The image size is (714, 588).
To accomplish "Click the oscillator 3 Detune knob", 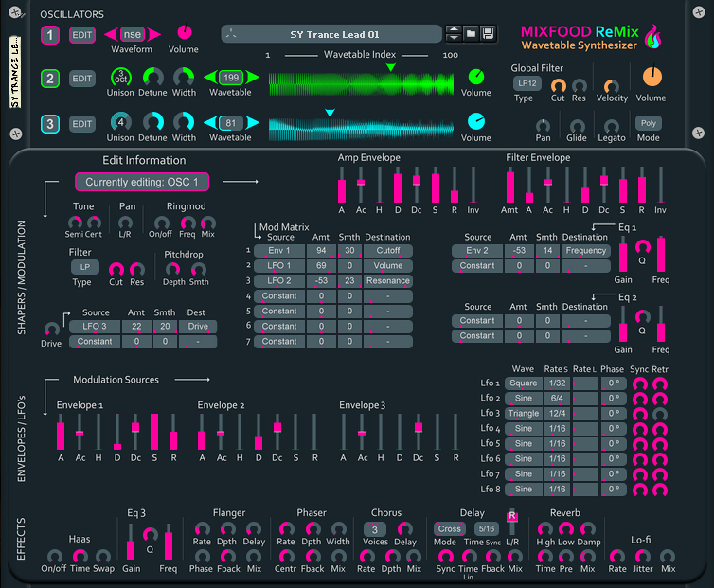I will pos(153,122).
